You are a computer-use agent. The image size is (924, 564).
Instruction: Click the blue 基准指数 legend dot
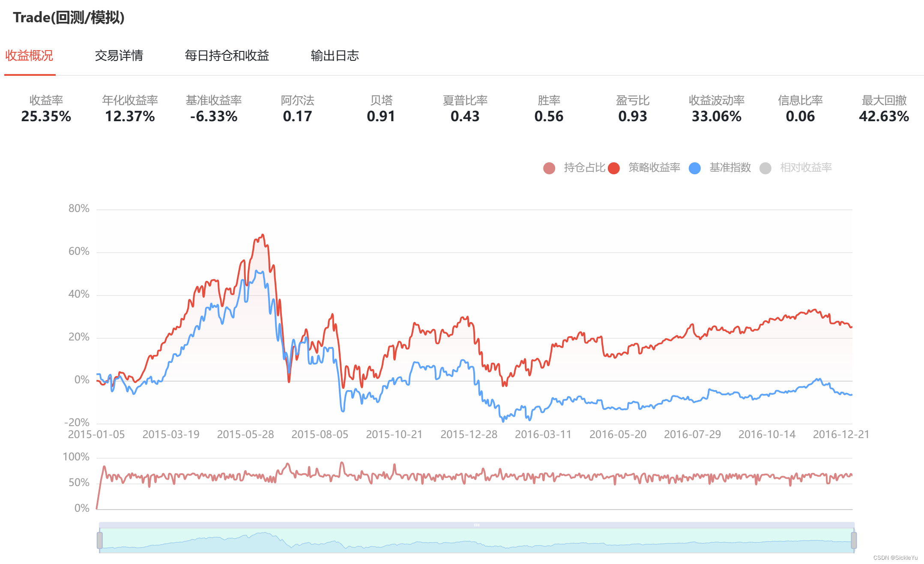[x=695, y=168]
